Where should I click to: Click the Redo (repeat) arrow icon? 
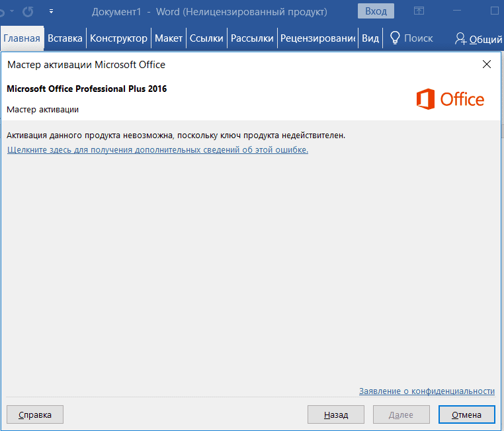click(x=28, y=11)
